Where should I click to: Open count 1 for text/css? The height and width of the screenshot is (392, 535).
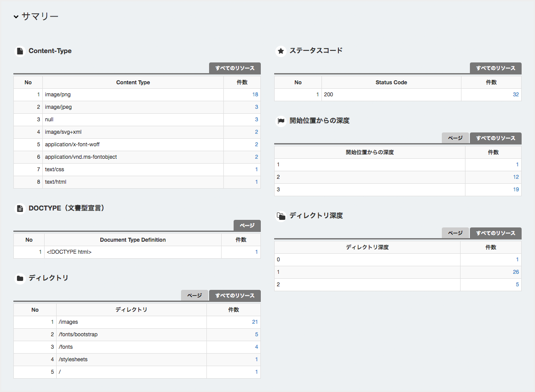(x=256, y=169)
